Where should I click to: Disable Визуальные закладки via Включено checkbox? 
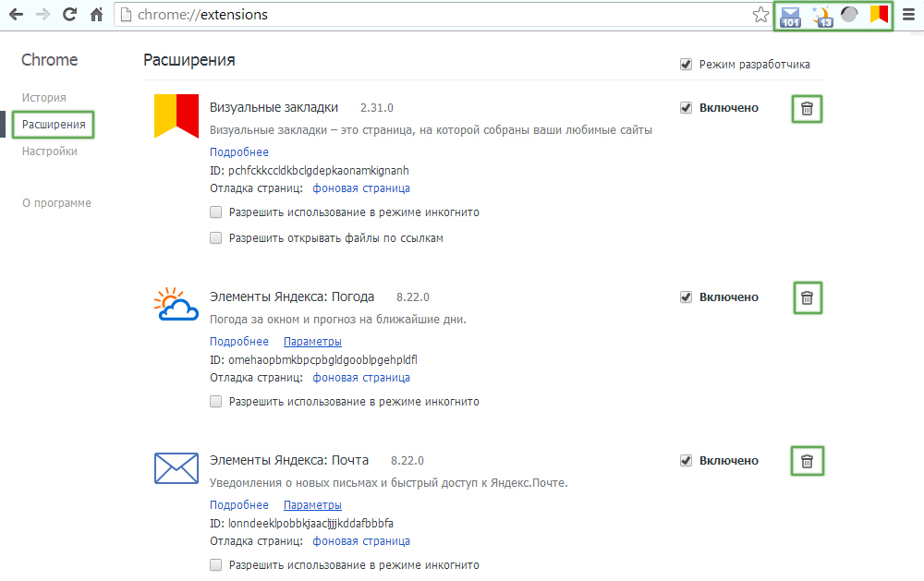(686, 108)
